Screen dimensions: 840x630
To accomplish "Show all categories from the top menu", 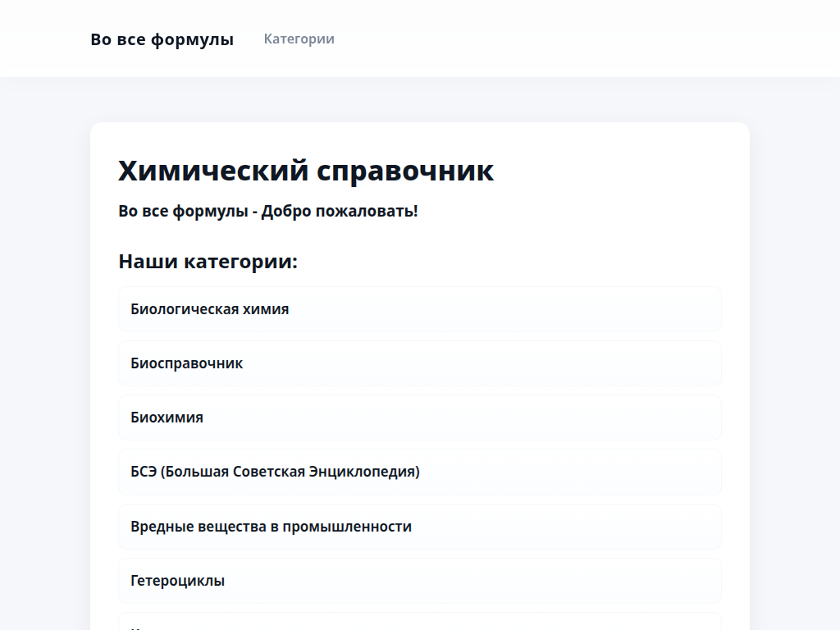I will [299, 39].
